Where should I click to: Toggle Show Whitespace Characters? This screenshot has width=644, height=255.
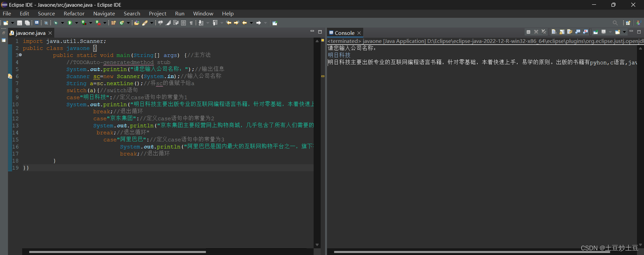191,23
